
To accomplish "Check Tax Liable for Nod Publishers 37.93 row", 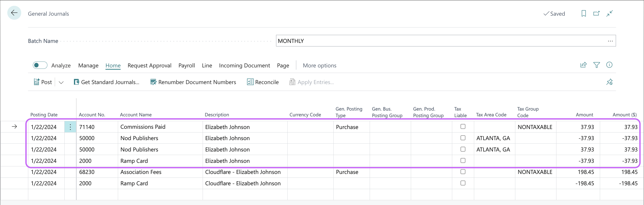I will (x=463, y=149).
